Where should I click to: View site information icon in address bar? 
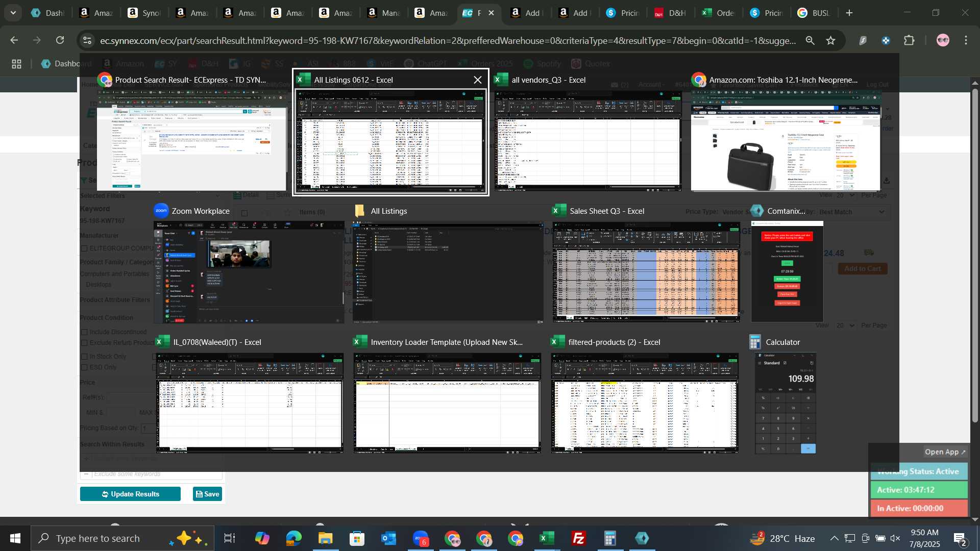tap(87, 40)
